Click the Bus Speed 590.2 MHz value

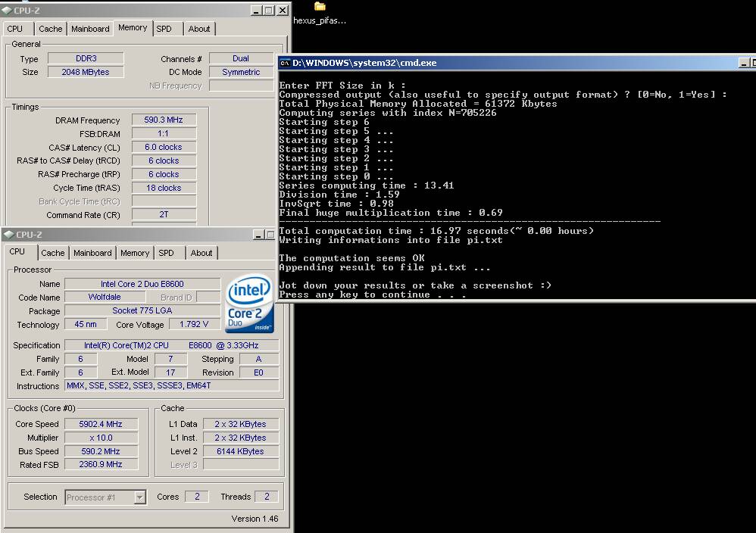click(101, 451)
